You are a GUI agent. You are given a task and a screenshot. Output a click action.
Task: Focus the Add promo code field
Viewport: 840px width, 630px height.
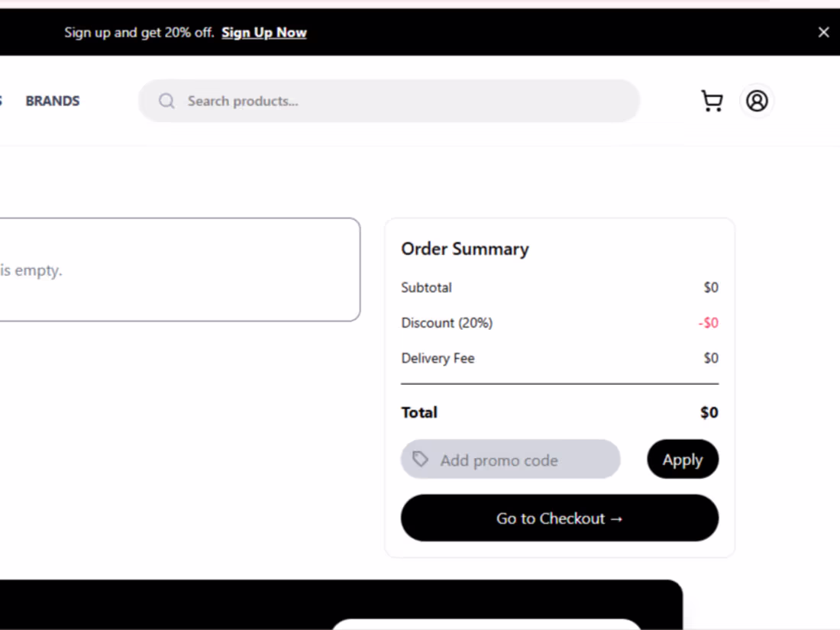[511, 459]
